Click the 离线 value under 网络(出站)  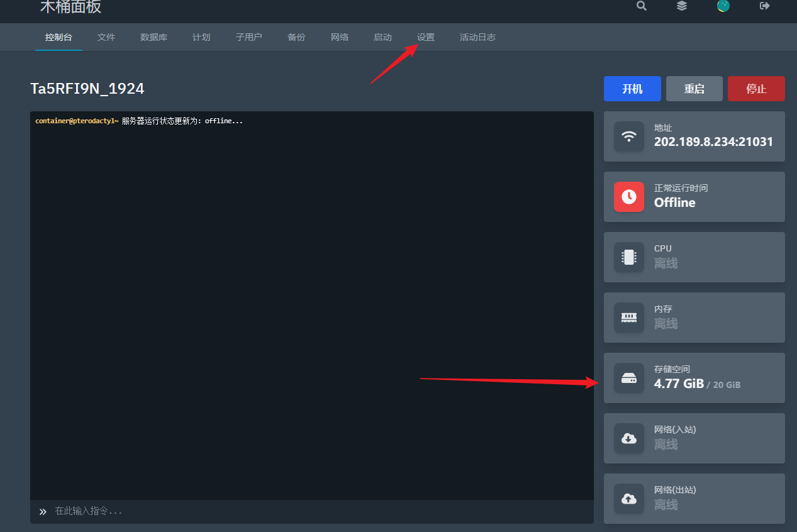coord(666,504)
